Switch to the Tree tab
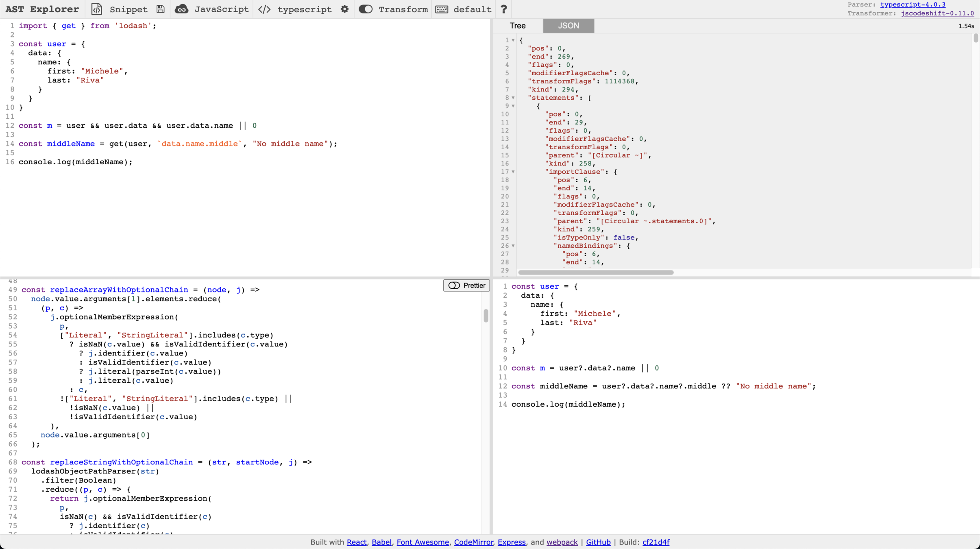980x549 pixels. click(517, 26)
